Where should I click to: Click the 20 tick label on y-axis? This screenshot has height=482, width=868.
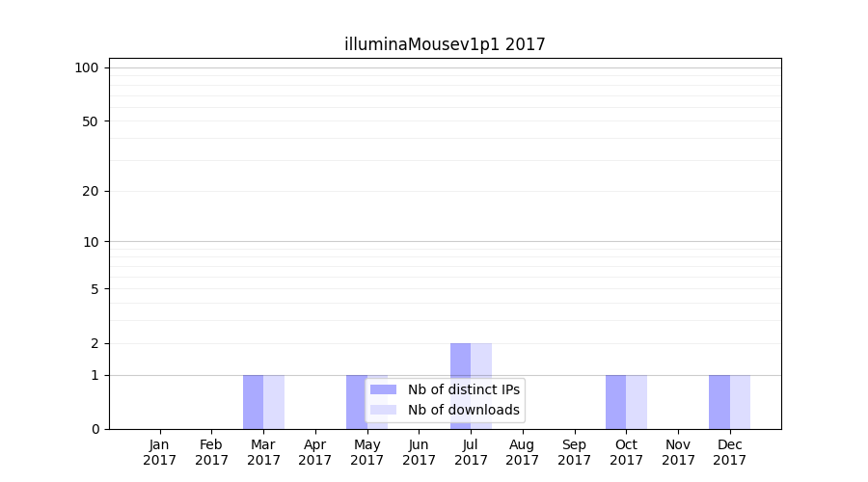point(91,191)
